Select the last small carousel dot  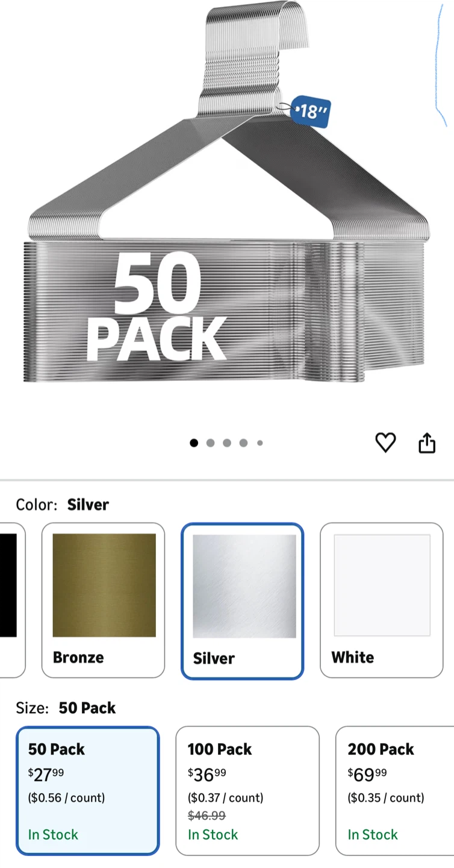click(260, 443)
